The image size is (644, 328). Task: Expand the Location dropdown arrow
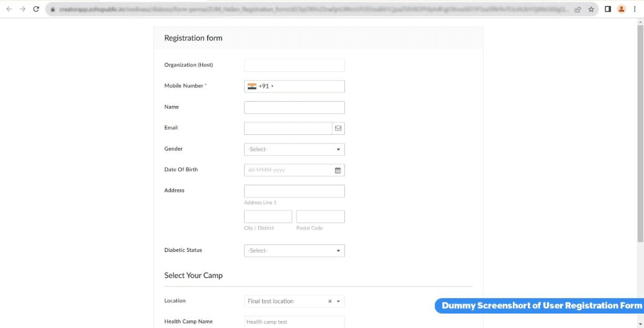[338, 301]
